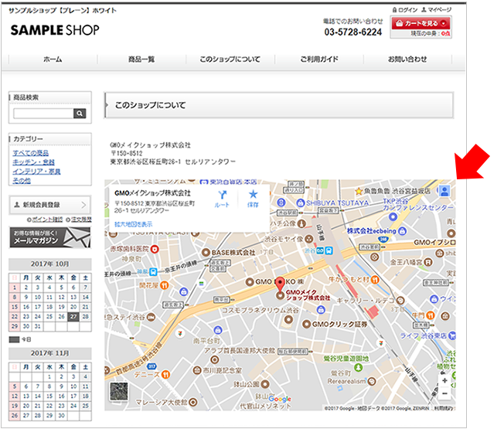Click the SAMPLE SHOP logo
Image resolution: width=504 pixels, height=429 pixels.
pos(55,30)
